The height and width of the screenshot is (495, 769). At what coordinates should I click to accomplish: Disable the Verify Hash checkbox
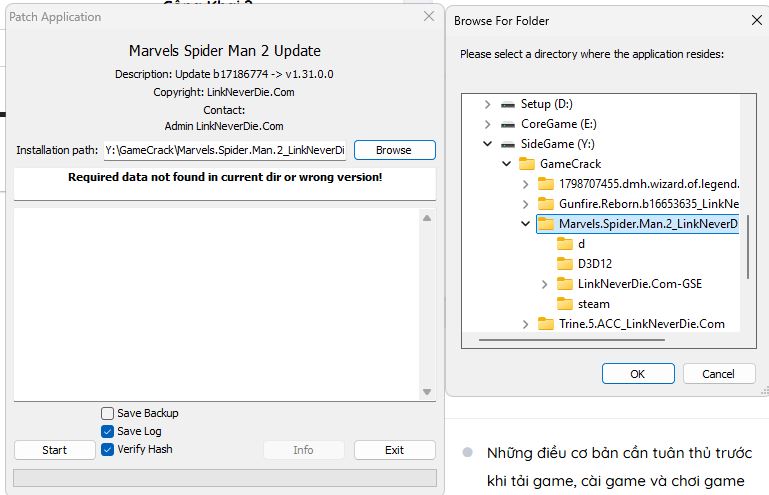tap(108, 449)
